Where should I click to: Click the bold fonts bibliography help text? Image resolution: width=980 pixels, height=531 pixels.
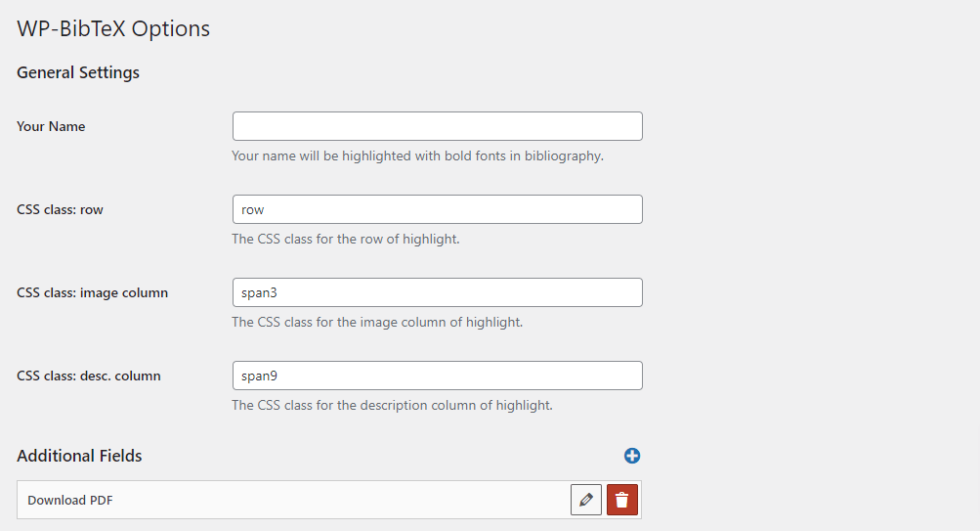tap(417, 155)
